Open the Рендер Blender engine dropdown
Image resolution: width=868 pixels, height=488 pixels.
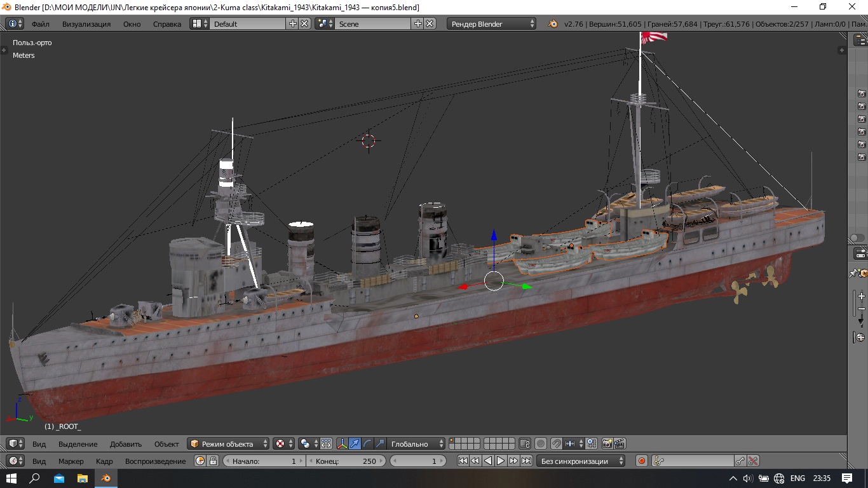[492, 24]
